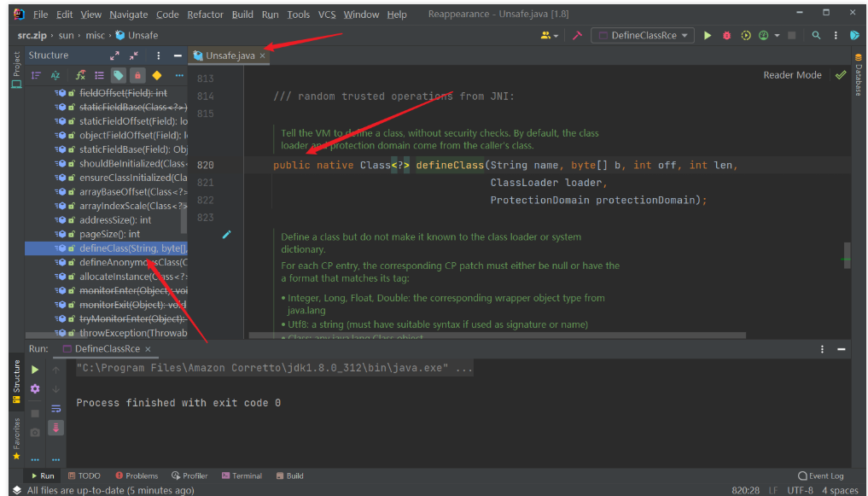Open Run panel options kebab menu
The width and height of the screenshot is (868, 496).
(x=822, y=349)
